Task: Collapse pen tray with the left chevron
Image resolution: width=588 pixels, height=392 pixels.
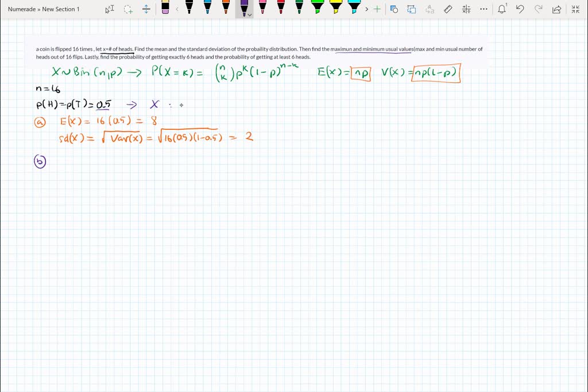Action: (177, 9)
